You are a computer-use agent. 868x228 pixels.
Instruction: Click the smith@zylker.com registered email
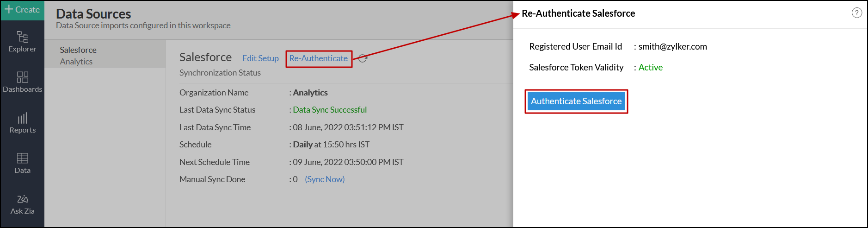point(672,47)
